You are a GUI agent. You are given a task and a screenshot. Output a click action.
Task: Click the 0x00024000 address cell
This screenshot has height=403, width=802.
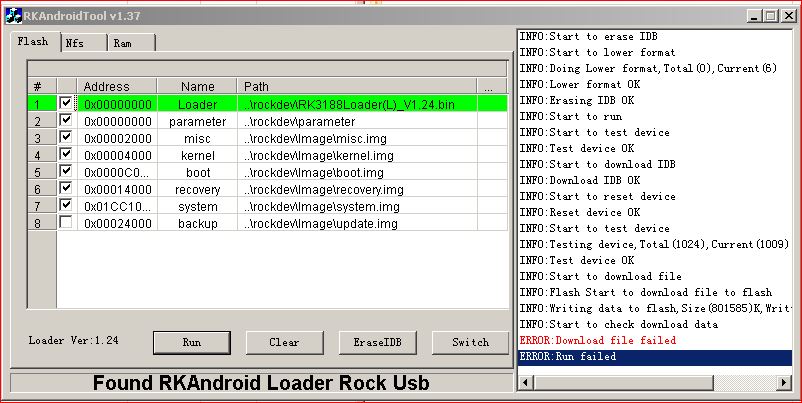[x=118, y=223]
